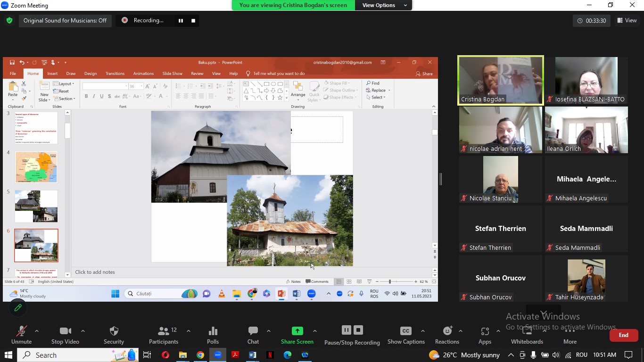Viewport: 644px width, 362px height.
Task: Open the File tab in PowerPoint
Action: [x=13, y=74]
